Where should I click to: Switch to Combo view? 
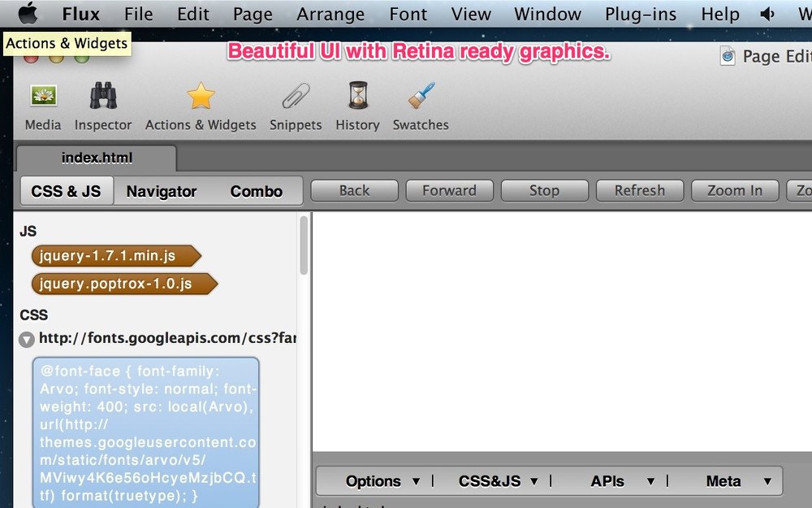257,191
